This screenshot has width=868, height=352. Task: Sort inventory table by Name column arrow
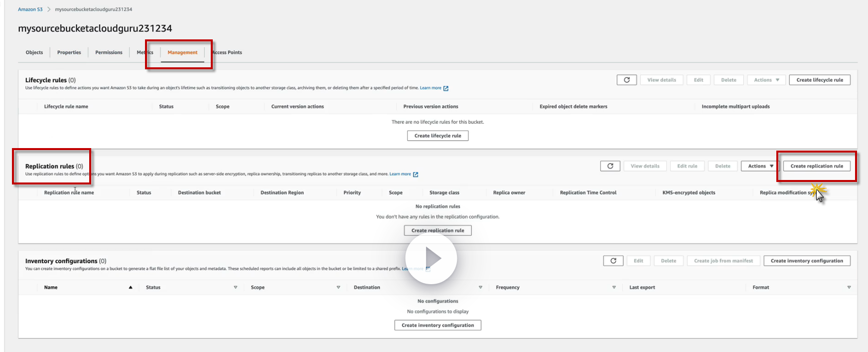coord(131,288)
